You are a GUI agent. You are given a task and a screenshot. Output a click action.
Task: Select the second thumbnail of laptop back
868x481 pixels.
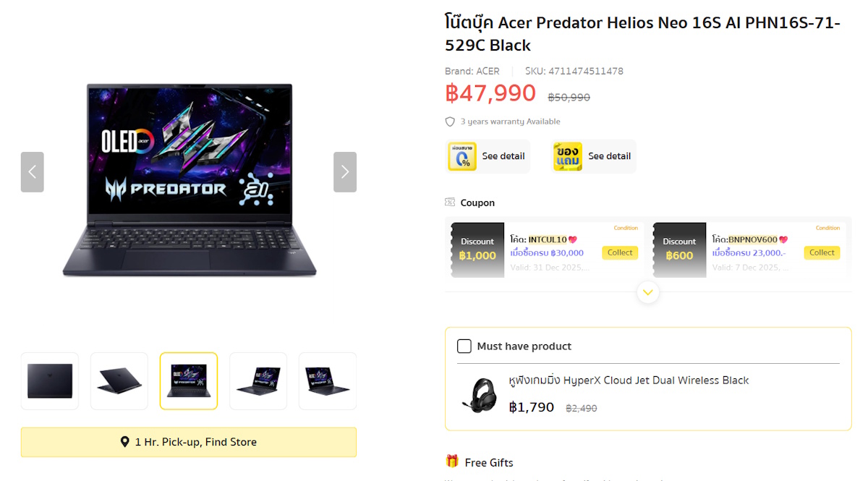click(119, 381)
